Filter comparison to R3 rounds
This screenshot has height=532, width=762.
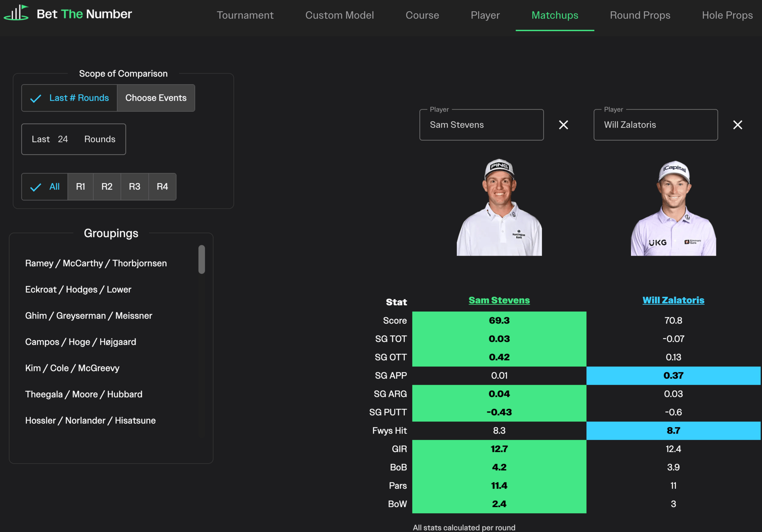[x=135, y=187]
